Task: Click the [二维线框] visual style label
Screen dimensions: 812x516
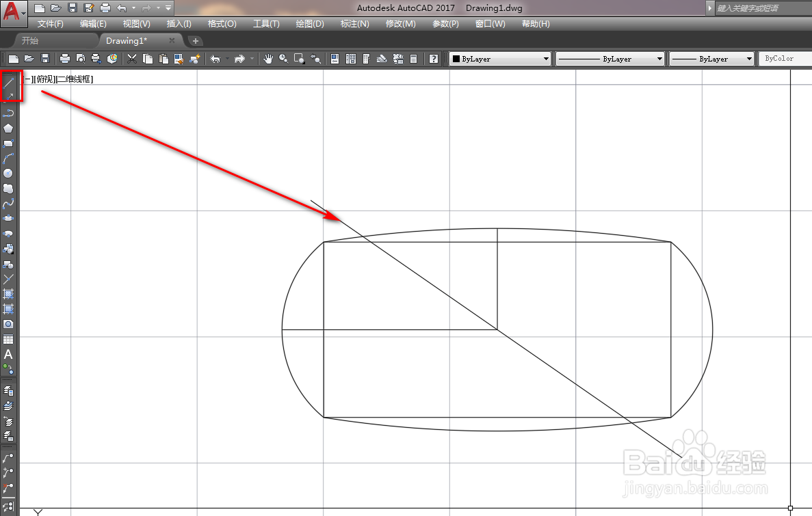Action: [74, 79]
